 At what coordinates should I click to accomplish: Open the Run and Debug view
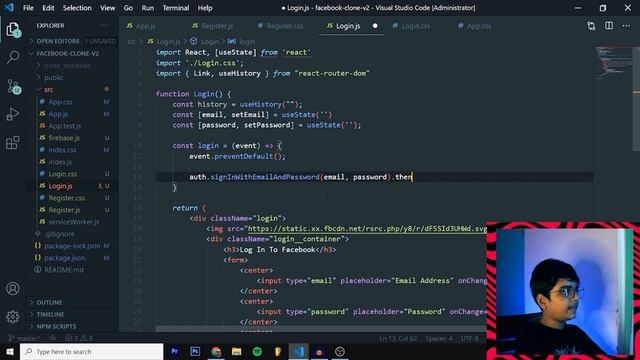pos(13,114)
